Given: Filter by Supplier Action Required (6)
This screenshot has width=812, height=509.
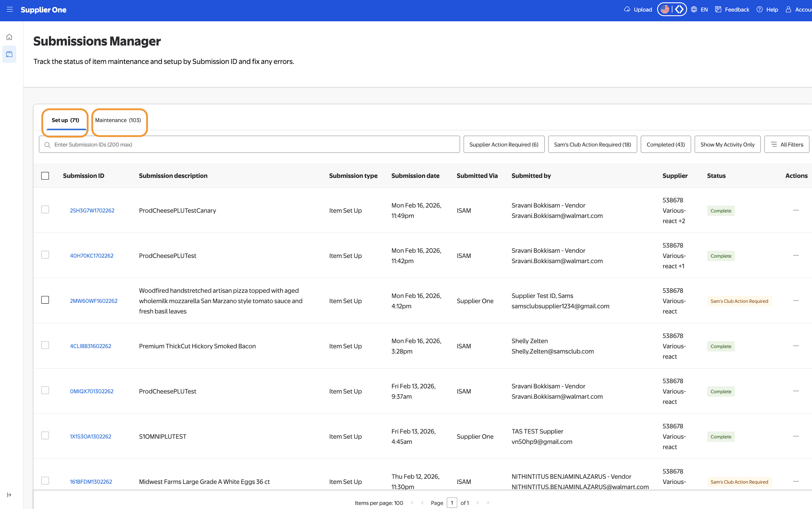Looking at the screenshot, I should coord(503,144).
